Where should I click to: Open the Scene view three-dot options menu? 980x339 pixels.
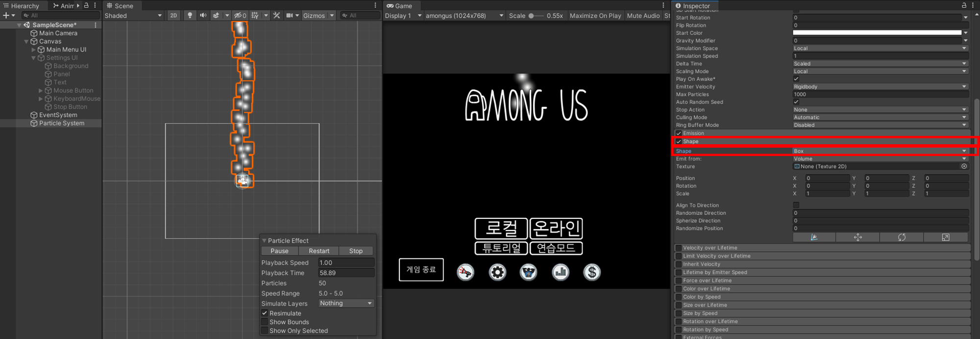(x=376, y=5)
